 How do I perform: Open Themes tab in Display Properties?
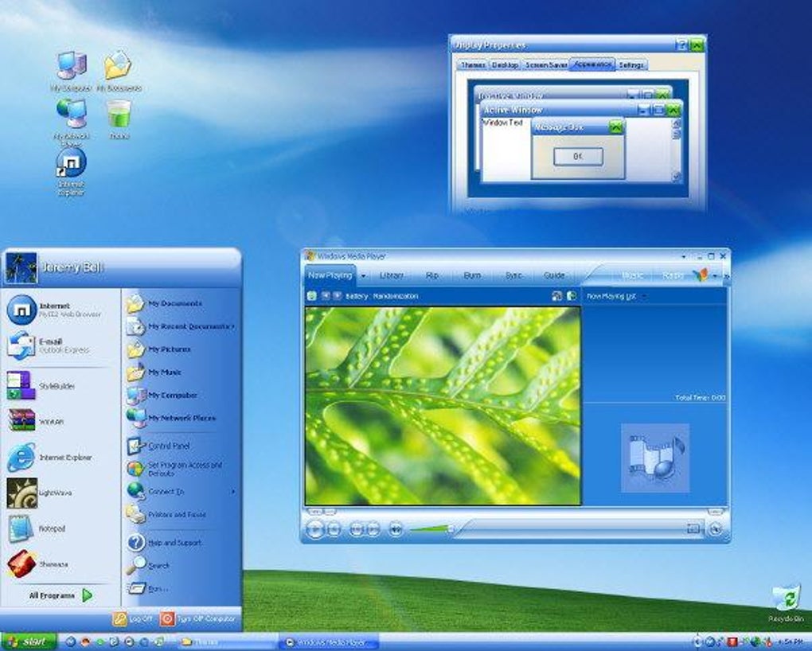pyautogui.click(x=473, y=65)
